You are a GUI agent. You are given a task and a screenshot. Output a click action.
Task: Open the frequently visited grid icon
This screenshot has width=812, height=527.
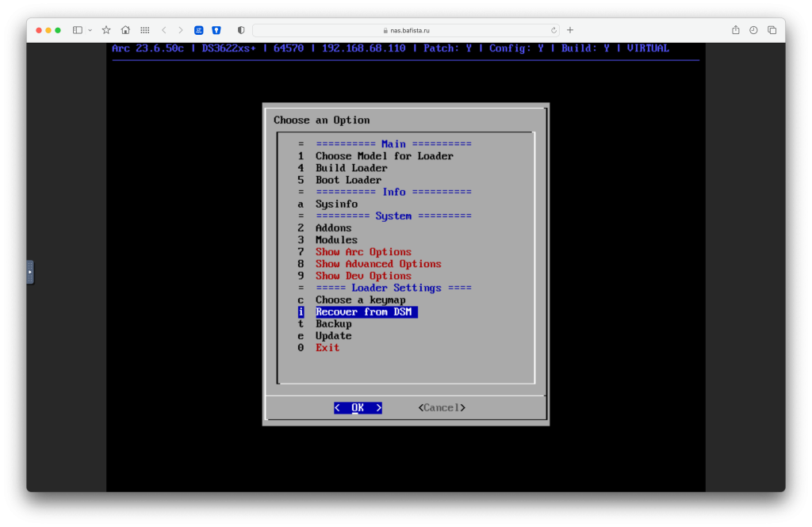coord(144,29)
